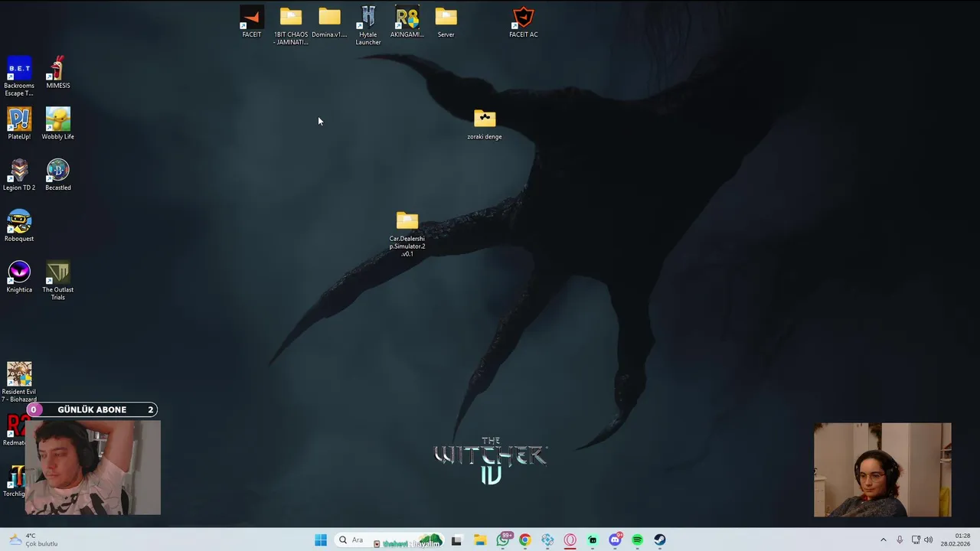The image size is (980, 551).
Task: Launch Legion TD 2 shortcut
Action: point(19,174)
